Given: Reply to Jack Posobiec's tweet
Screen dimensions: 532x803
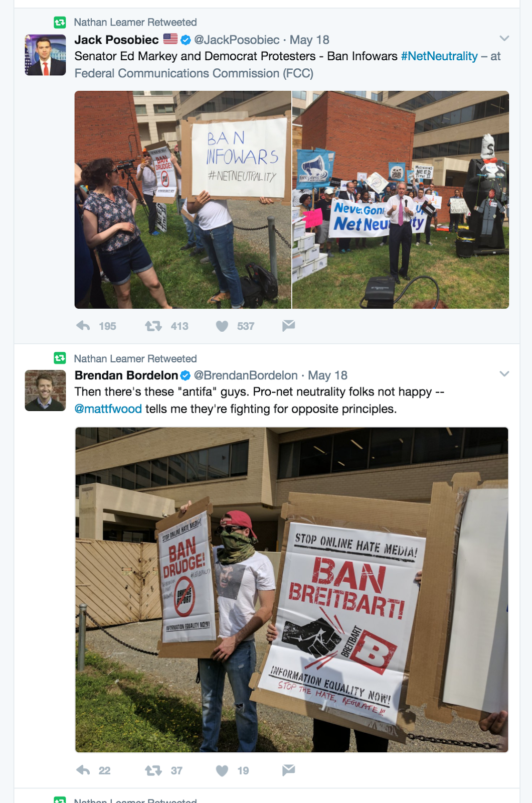Looking at the screenshot, I should 83,326.
